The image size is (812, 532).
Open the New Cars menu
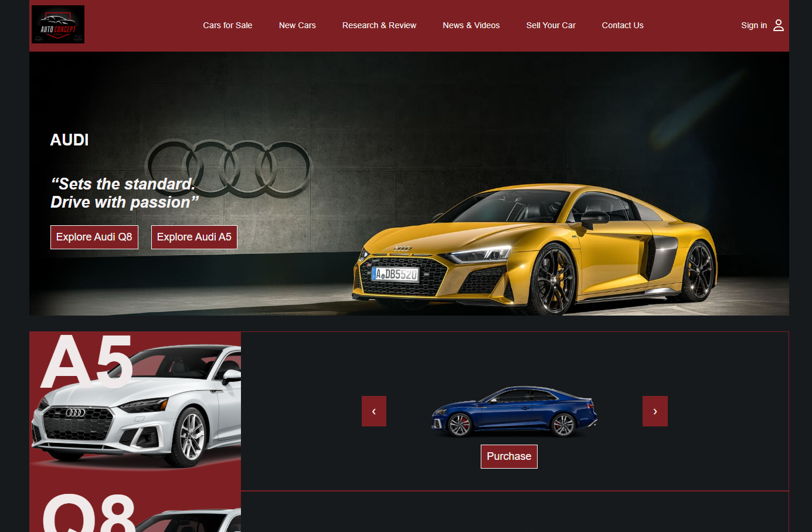(297, 25)
